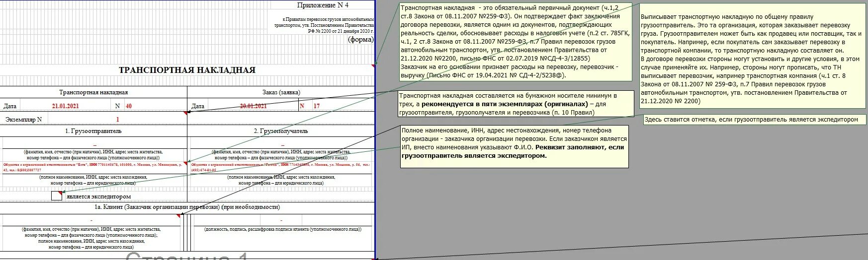Screen dimensions: 868x260
Task: Click the 'Экземпляр N' label cell
Action: click(24, 120)
